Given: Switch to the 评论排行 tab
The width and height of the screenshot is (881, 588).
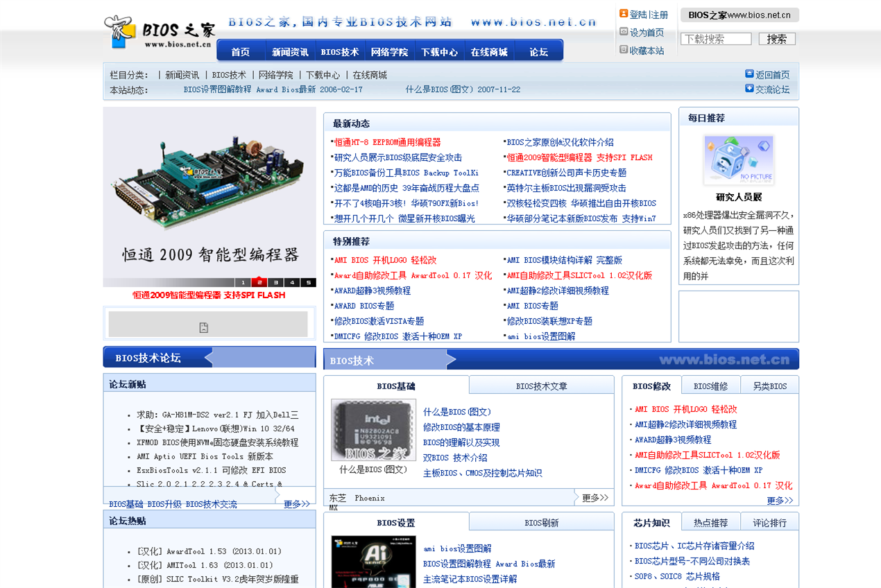Looking at the screenshot, I should pyautogui.click(x=769, y=523).
